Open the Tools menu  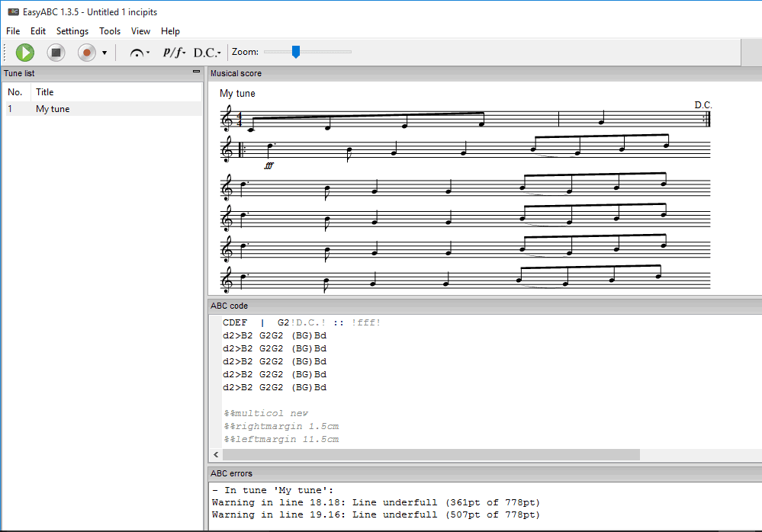tap(110, 31)
